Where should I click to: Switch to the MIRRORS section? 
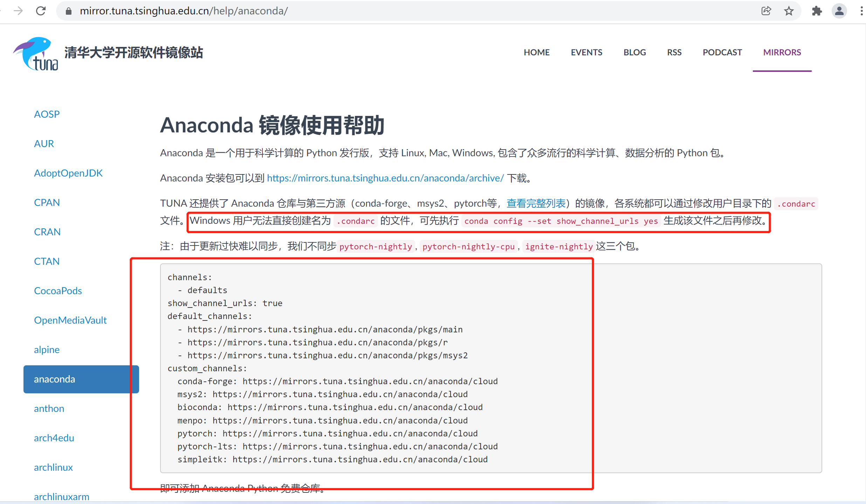(782, 52)
